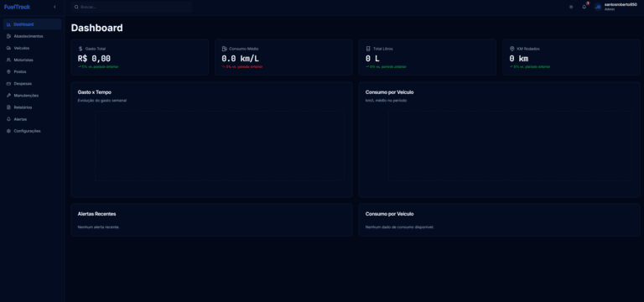Image resolution: width=644 pixels, height=302 pixels.
Task: Open Manutenções in the sidebar
Action: pos(32,96)
